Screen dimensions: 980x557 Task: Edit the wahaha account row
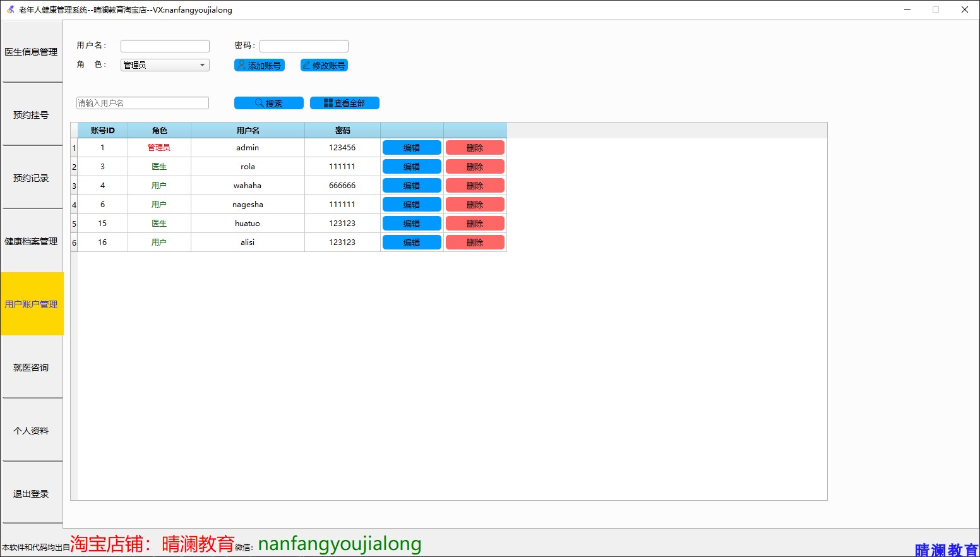412,186
